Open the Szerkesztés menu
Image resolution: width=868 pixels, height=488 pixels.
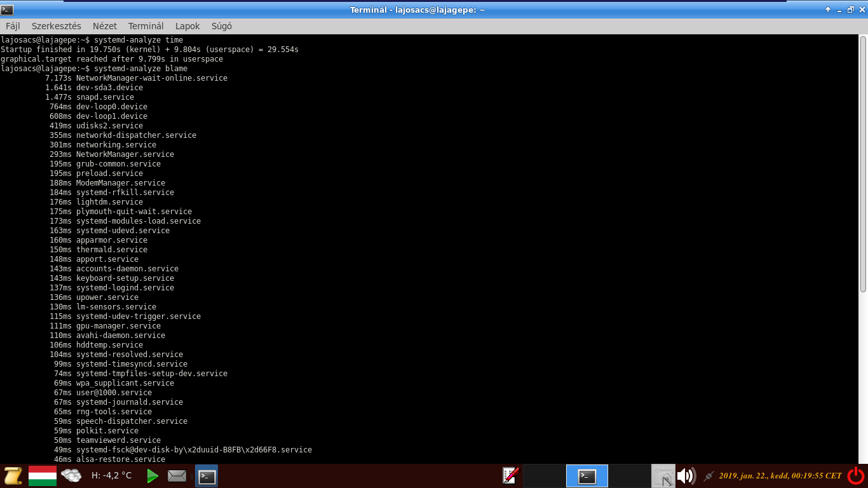point(57,26)
